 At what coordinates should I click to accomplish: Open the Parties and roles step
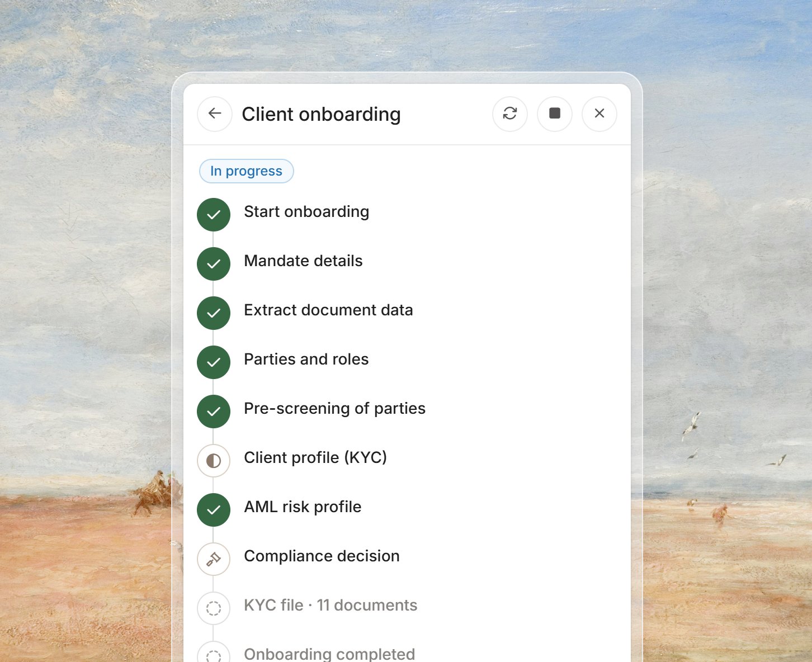click(x=306, y=360)
